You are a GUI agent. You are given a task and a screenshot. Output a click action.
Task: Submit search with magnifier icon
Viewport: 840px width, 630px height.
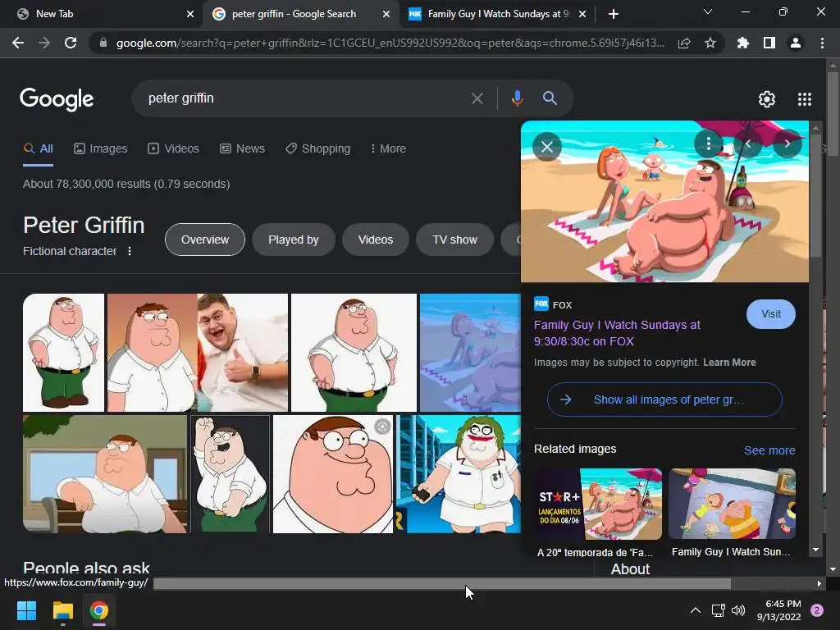tap(550, 98)
